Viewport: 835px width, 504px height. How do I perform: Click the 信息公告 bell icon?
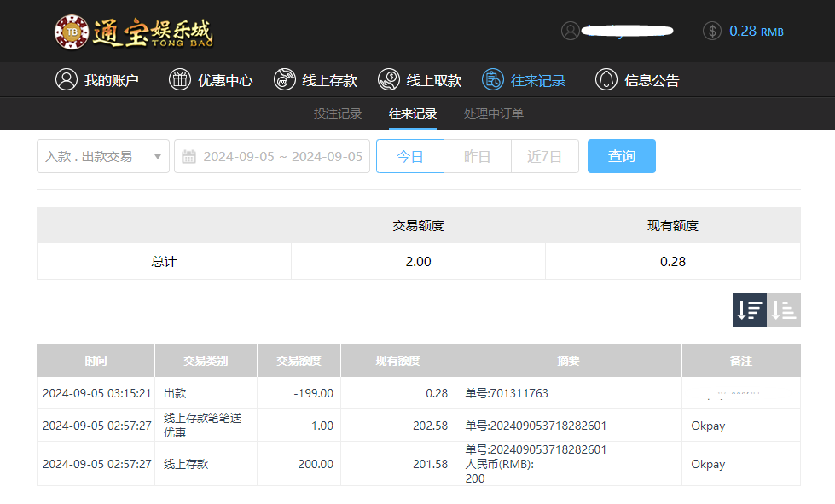coord(606,80)
